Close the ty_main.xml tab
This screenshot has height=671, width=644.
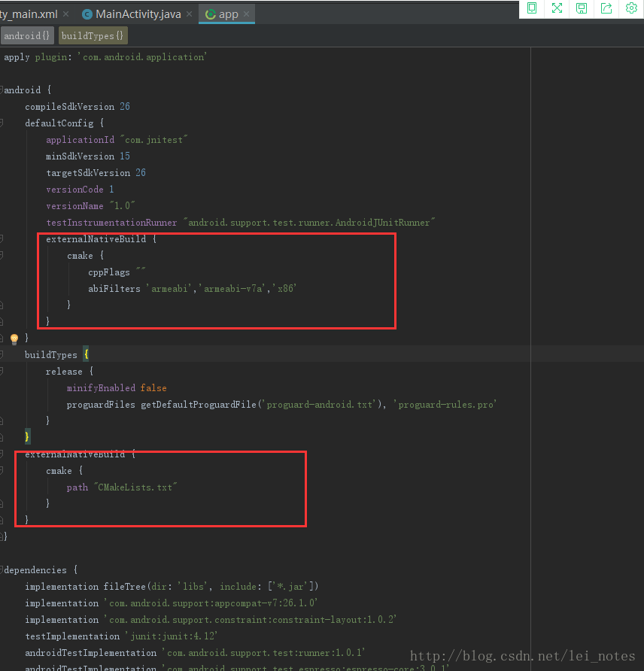66,14
